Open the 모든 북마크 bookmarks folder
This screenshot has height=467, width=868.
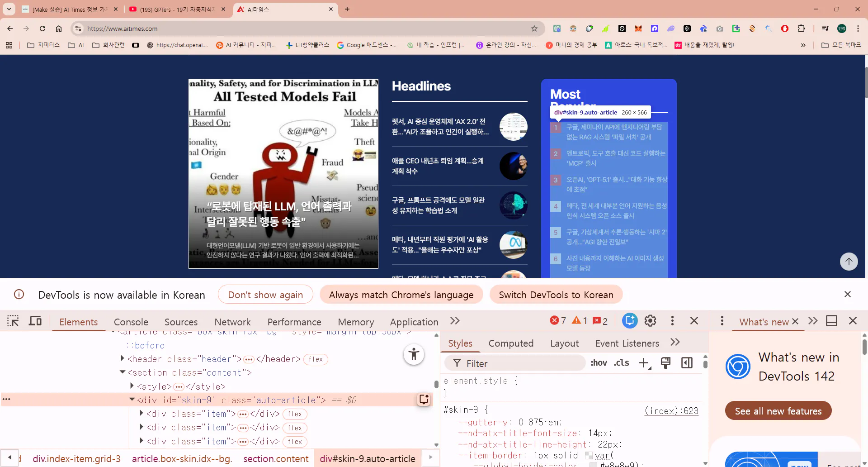pyautogui.click(x=841, y=45)
